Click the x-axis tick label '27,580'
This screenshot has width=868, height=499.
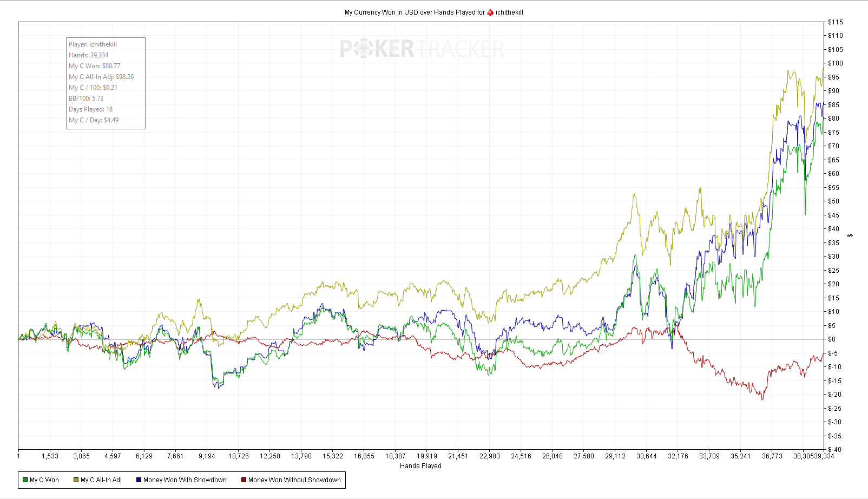click(x=584, y=456)
